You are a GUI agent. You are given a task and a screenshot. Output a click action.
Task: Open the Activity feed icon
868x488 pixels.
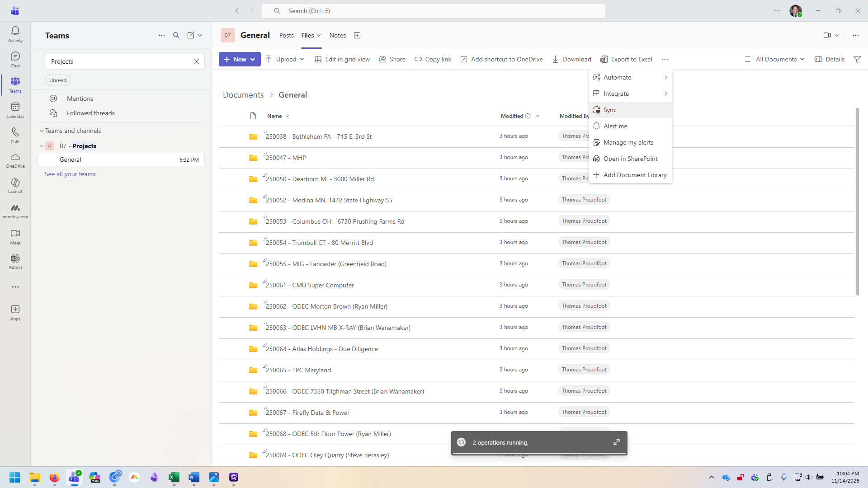coord(15,32)
